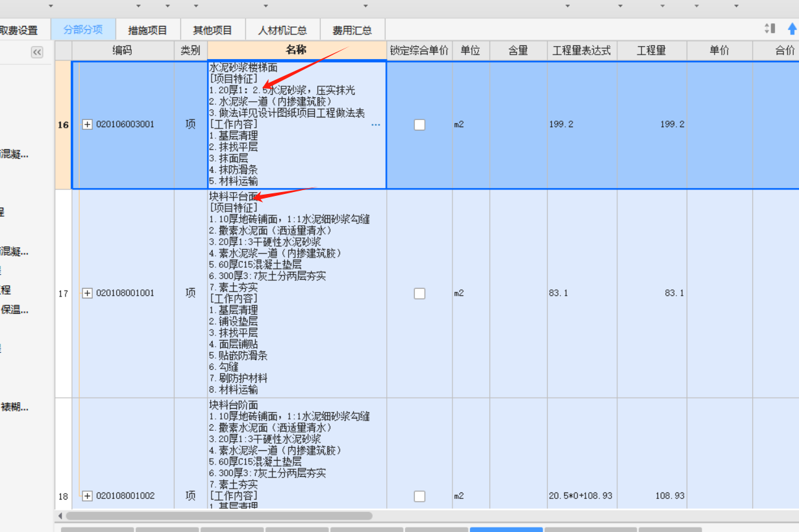This screenshot has width=799, height=532.
Task: Open the ellipsis editor in row 16 name cell
Action: tap(376, 125)
